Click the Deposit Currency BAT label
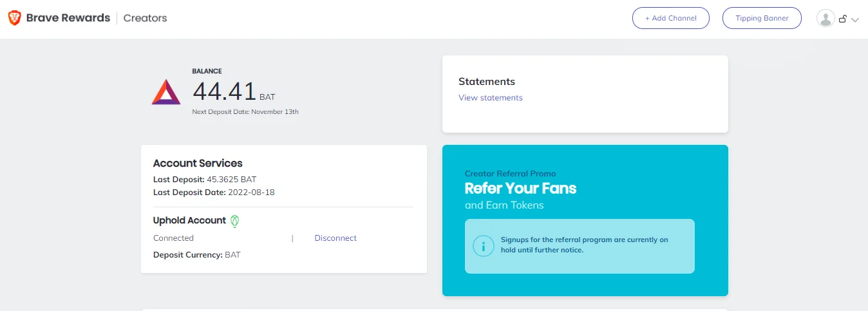The height and width of the screenshot is (311, 868). (197, 255)
